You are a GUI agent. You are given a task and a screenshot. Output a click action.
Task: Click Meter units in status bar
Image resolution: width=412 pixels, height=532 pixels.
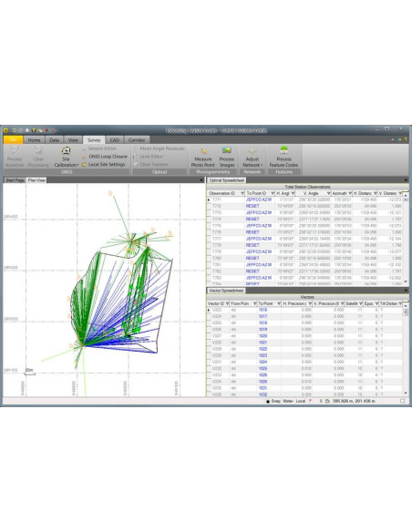(x=288, y=401)
